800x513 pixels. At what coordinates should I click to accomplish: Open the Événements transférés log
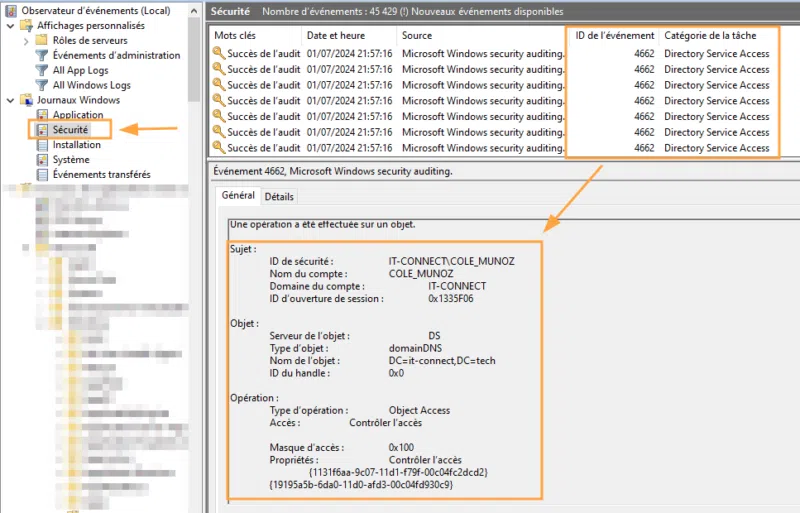click(101, 175)
